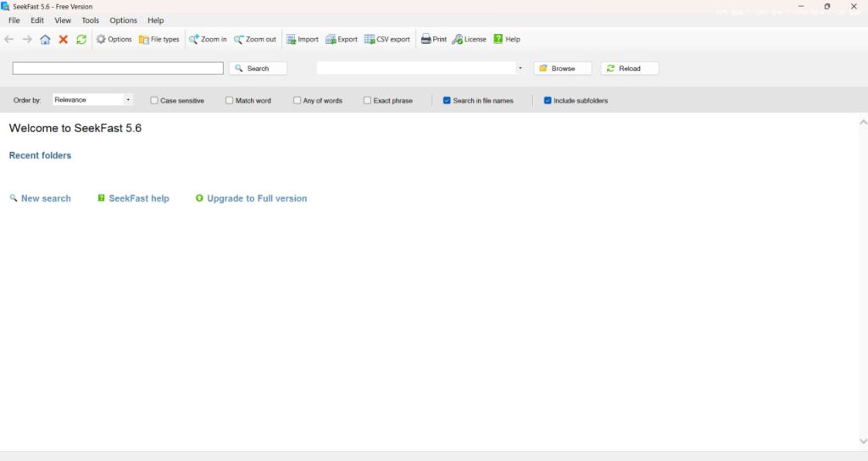This screenshot has width=868, height=461.
Task: Click the Order by label
Action: tap(27, 100)
